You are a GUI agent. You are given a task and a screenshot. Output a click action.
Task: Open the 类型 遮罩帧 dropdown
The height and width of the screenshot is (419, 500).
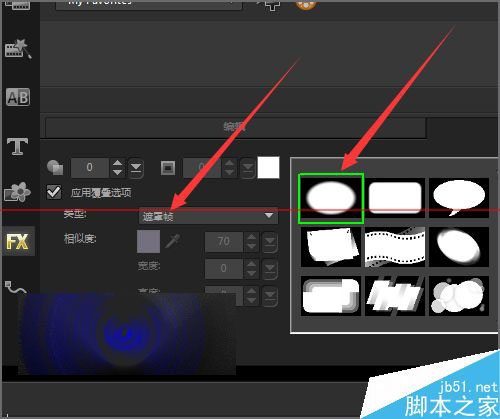pyautogui.click(x=208, y=216)
